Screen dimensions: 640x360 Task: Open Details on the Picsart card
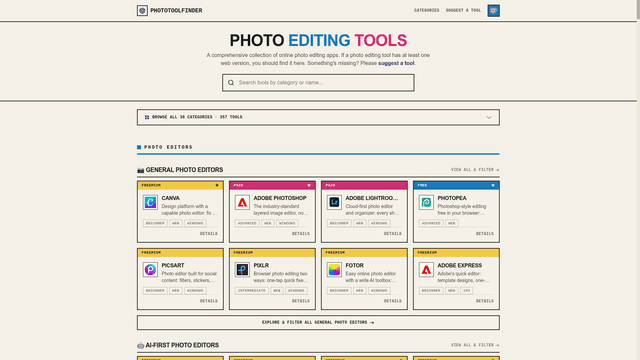(x=209, y=301)
